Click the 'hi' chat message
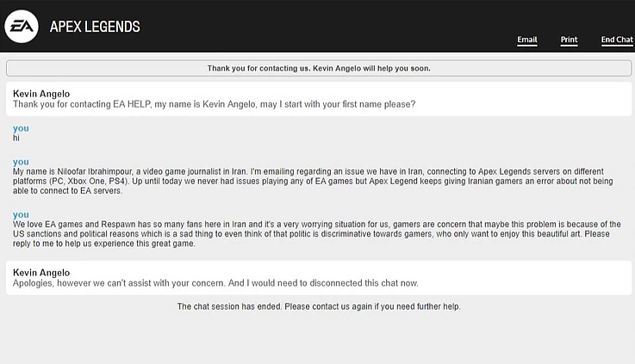The width and height of the screenshot is (635, 364). [x=17, y=138]
